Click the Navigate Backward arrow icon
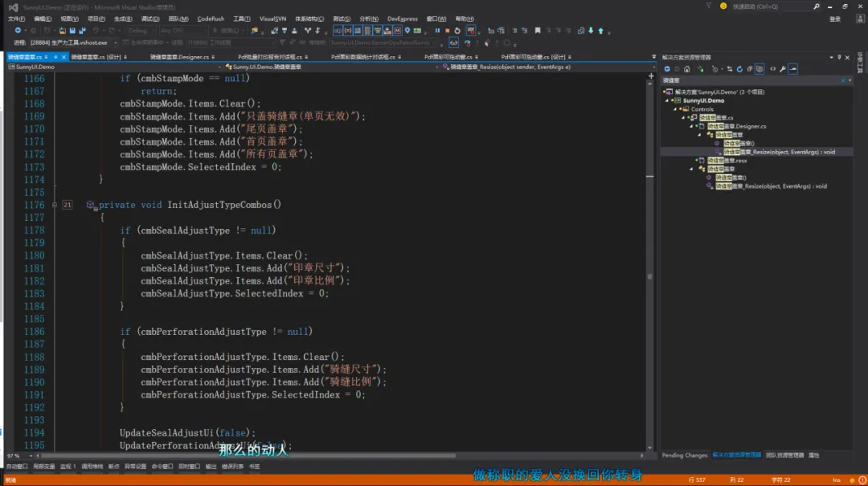The height and width of the screenshot is (486, 868). (18, 31)
